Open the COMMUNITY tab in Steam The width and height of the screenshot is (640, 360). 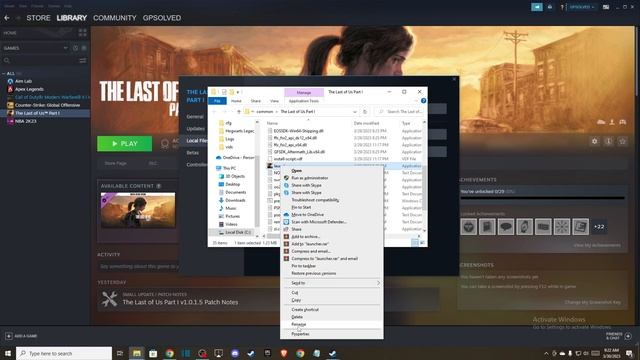115,18
